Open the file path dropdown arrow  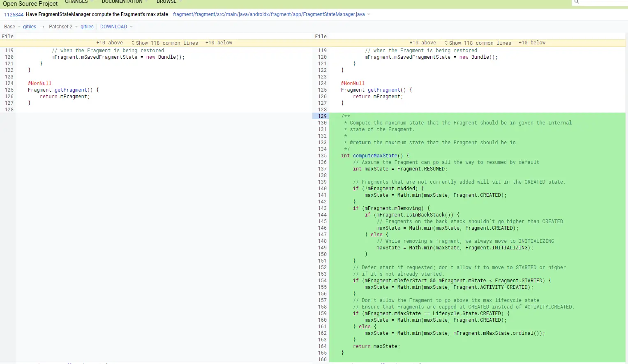[369, 14]
